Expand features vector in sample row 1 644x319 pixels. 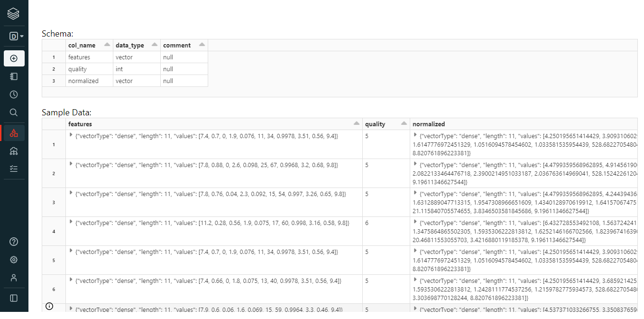click(x=71, y=135)
